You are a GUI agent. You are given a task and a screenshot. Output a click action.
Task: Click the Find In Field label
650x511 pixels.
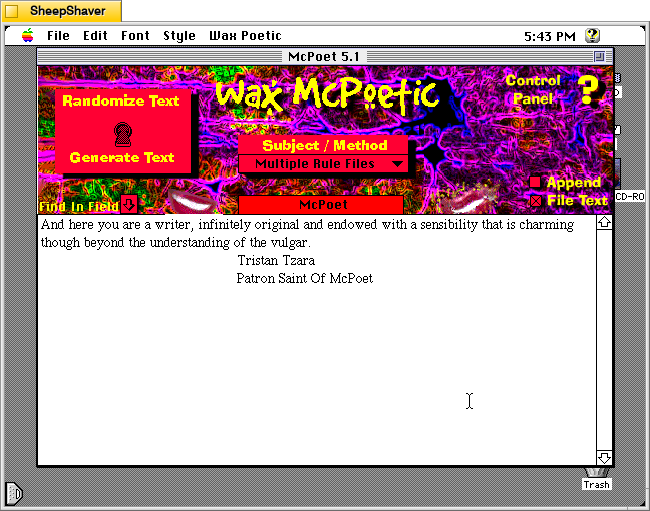(79, 206)
